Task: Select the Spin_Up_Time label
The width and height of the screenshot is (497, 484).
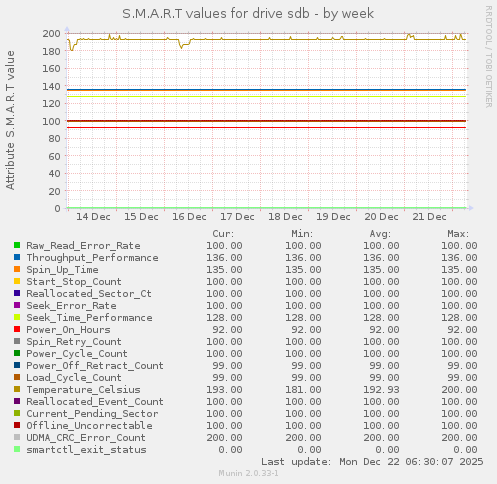Action: [x=62, y=270]
